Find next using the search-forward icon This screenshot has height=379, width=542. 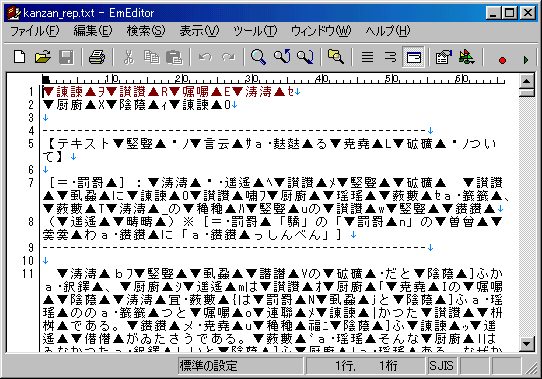pos(305,57)
